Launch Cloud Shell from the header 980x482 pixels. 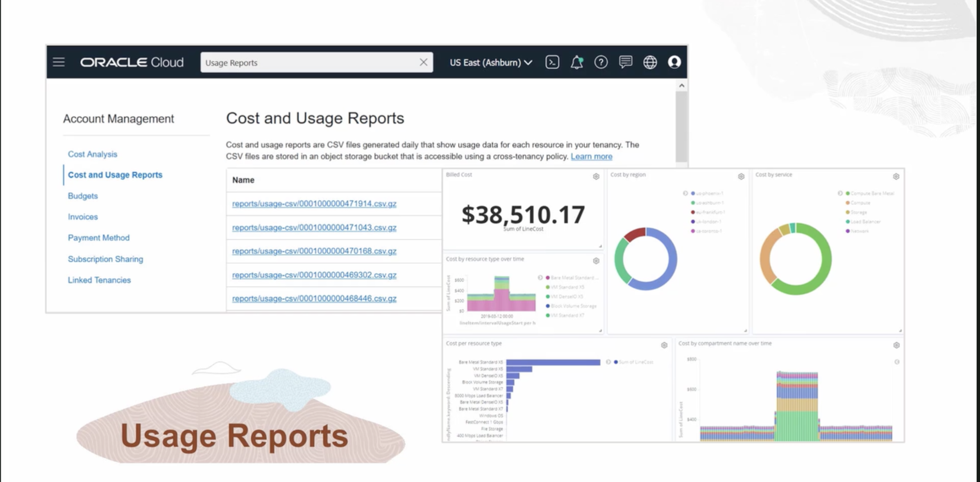click(552, 62)
